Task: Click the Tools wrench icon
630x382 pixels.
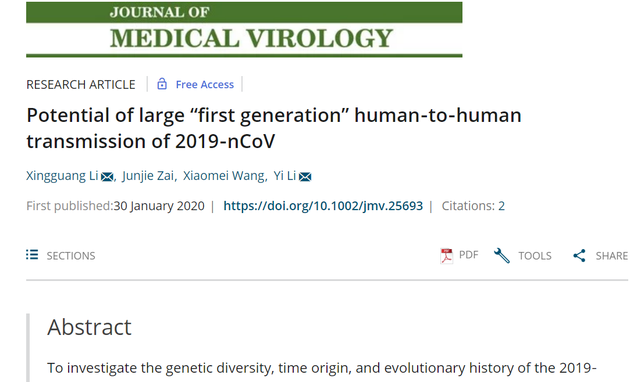Action: pyautogui.click(x=502, y=255)
